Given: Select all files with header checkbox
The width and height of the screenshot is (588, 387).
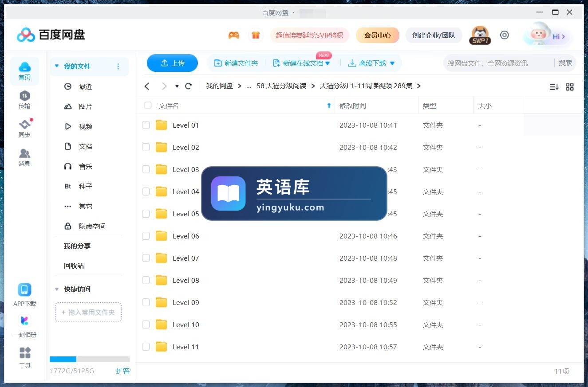Looking at the screenshot, I should [x=148, y=106].
